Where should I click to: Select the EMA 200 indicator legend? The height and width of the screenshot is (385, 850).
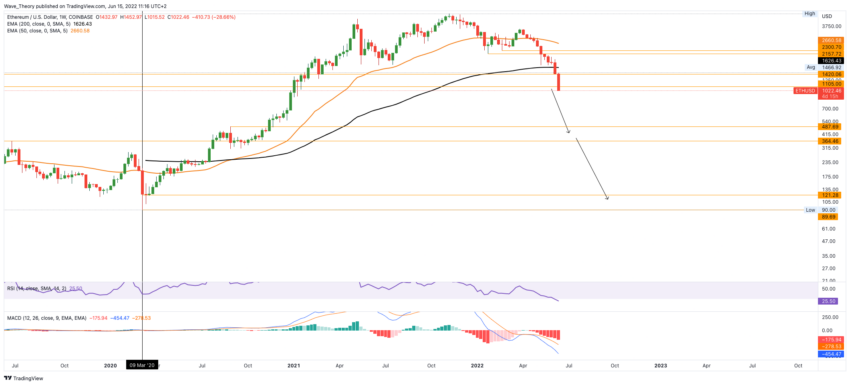47,24
